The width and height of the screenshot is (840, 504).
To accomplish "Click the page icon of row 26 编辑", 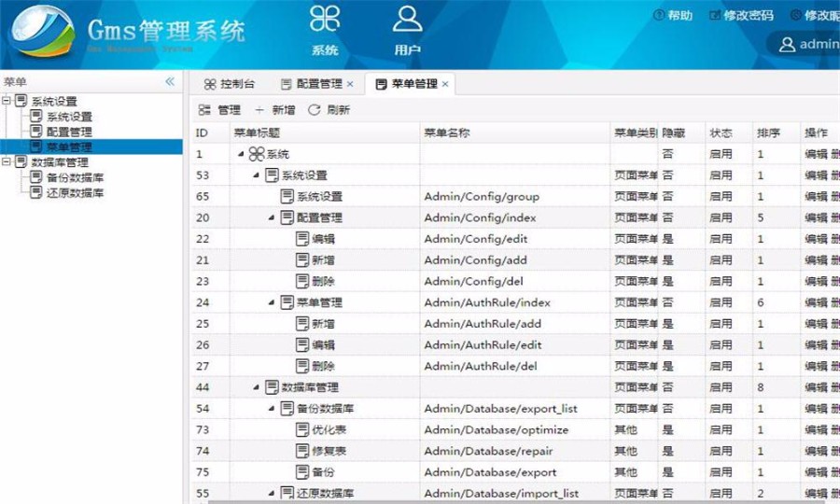I will pos(302,345).
